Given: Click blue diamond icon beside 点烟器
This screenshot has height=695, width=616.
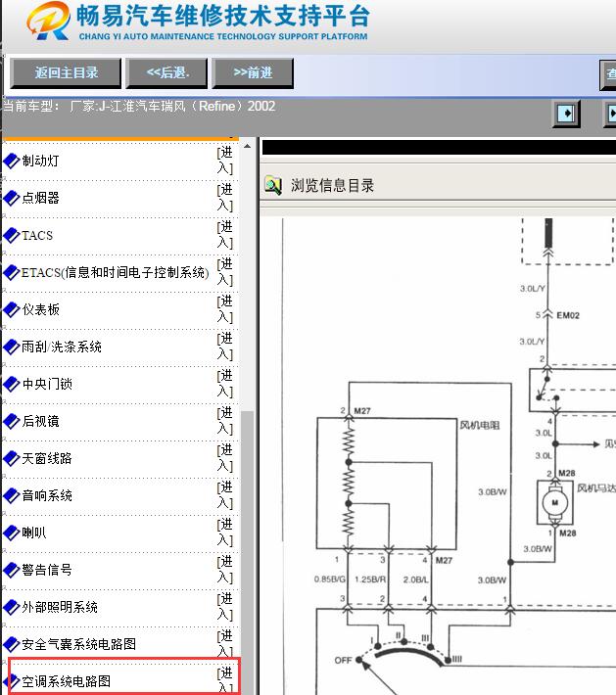Looking at the screenshot, I should [11, 198].
